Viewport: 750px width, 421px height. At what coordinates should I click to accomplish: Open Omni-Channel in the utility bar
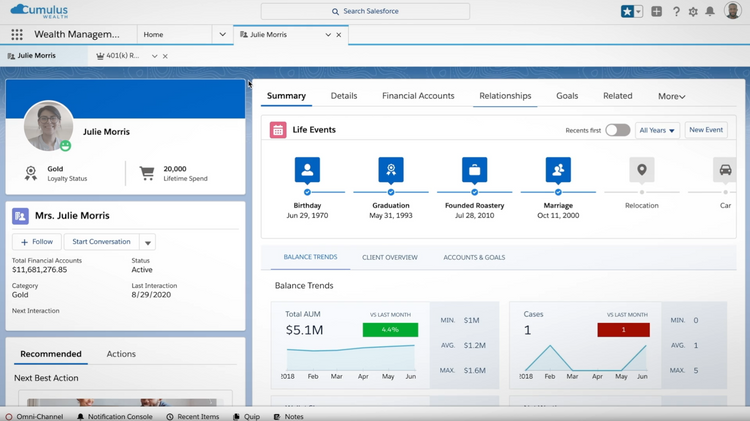click(34, 417)
